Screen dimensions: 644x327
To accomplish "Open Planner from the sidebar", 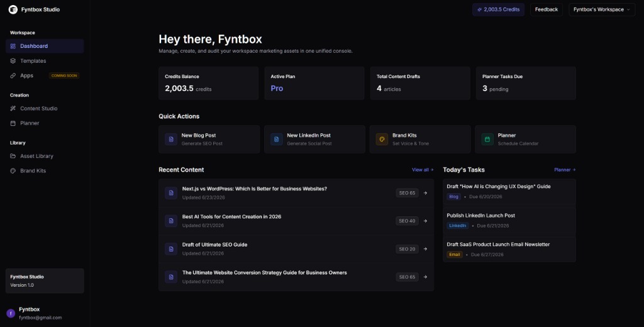I will (x=45, y=123).
